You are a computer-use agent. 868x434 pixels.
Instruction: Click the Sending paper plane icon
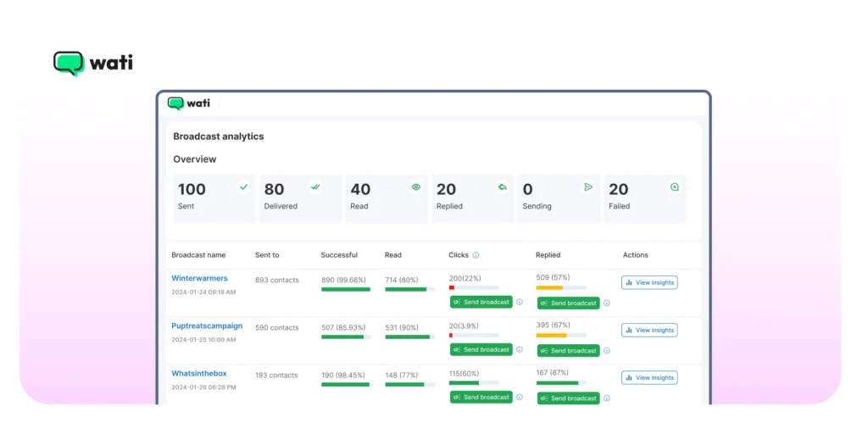click(588, 187)
